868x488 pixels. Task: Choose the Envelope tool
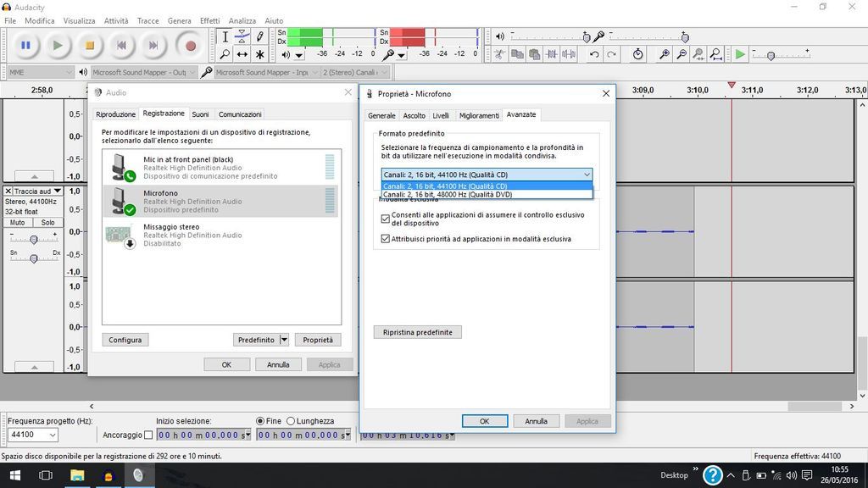tap(242, 36)
